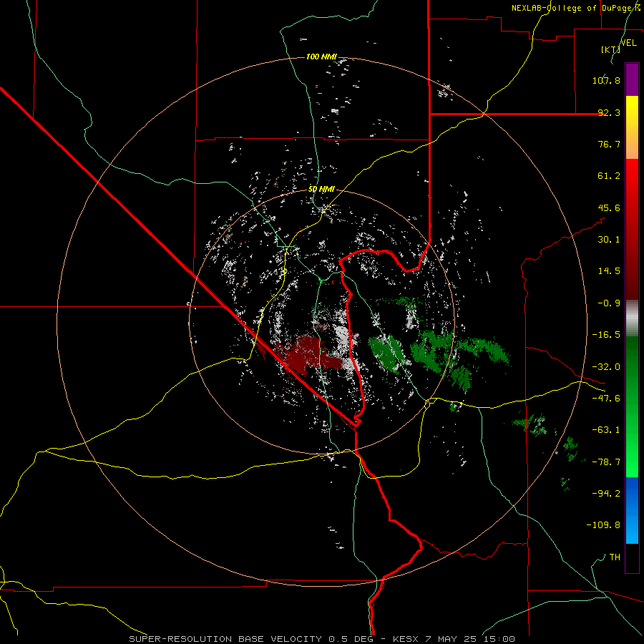Screen dimensions: 644x644
Task: Click the Super-Resolution Base Velocity caption text
Action: pyautogui.click(x=251, y=639)
